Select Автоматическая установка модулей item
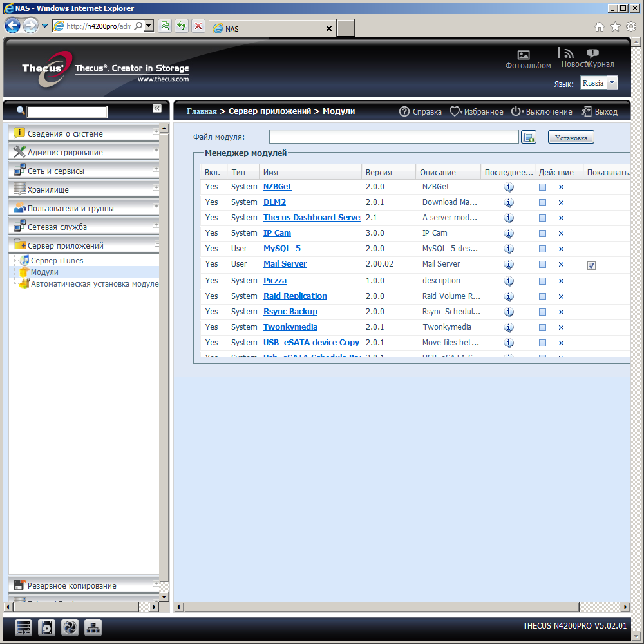The image size is (644, 644). click(x=95, y=284)
